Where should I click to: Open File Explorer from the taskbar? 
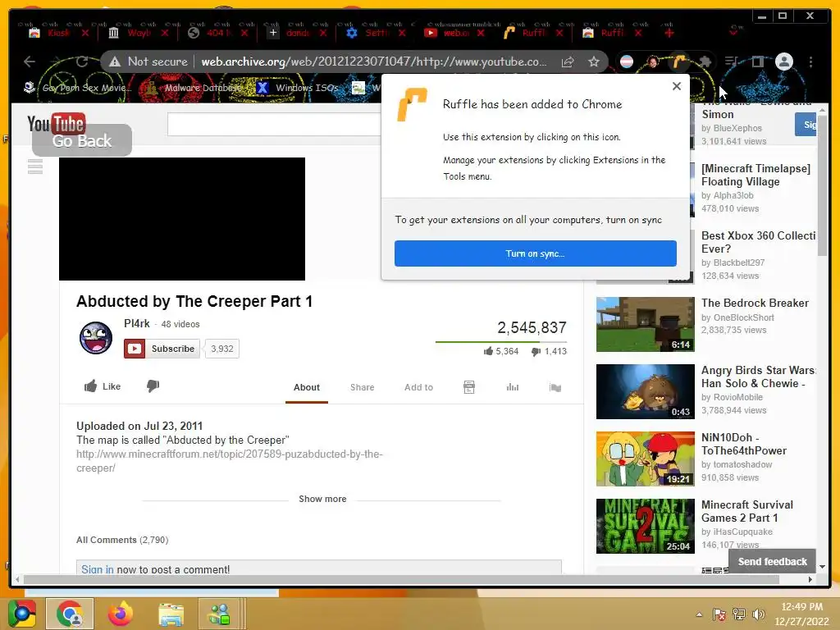[171, 614]
